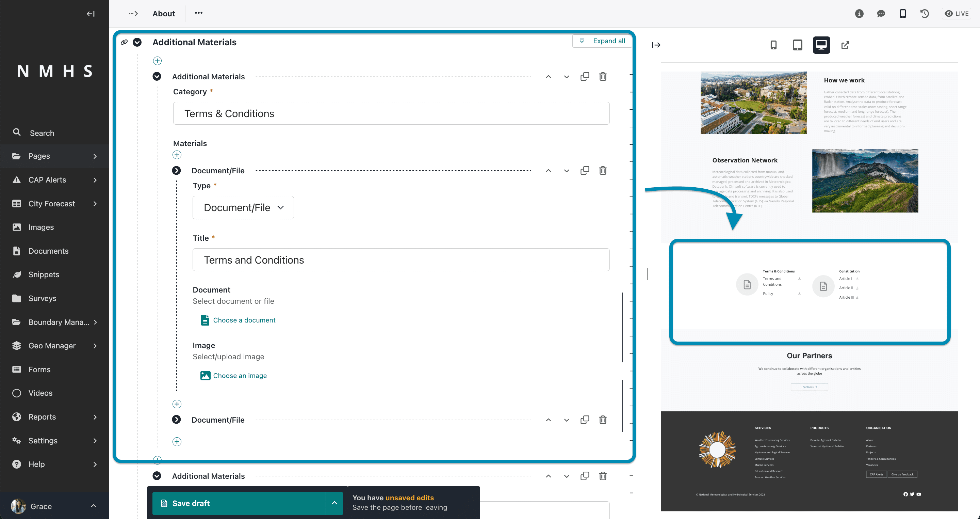Expand the Geo Manager sidebar menu
The image size is (980, 519).
click(x=54, y=346)
